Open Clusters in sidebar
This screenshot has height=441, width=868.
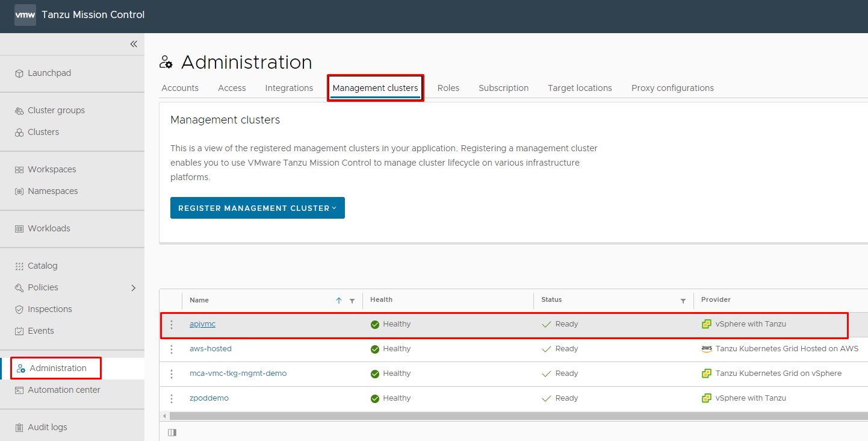[43, 133]
